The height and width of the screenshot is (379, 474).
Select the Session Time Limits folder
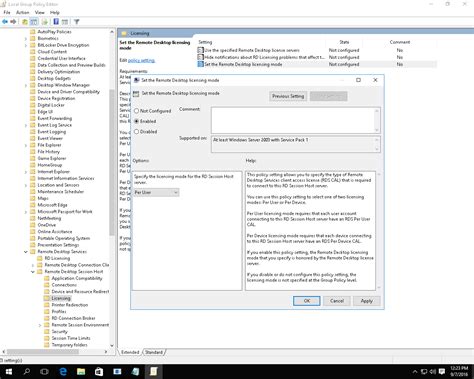tap(71, 338)
